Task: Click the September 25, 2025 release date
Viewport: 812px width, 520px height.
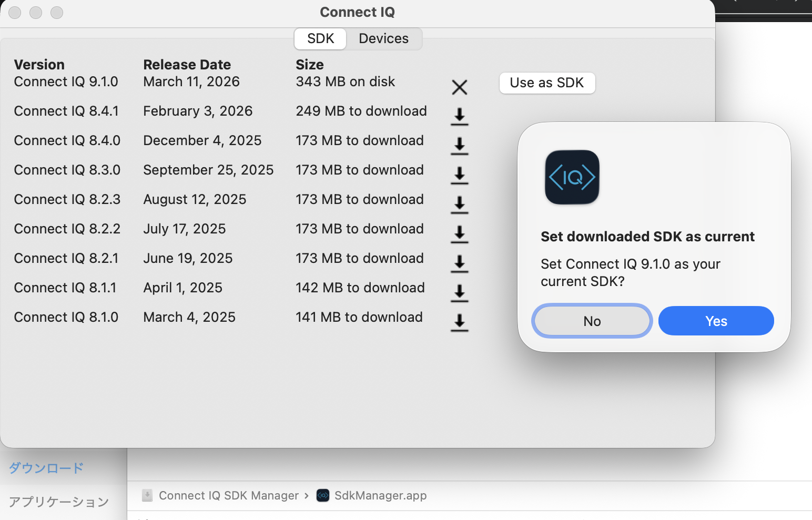Action: tap(208, 170)
